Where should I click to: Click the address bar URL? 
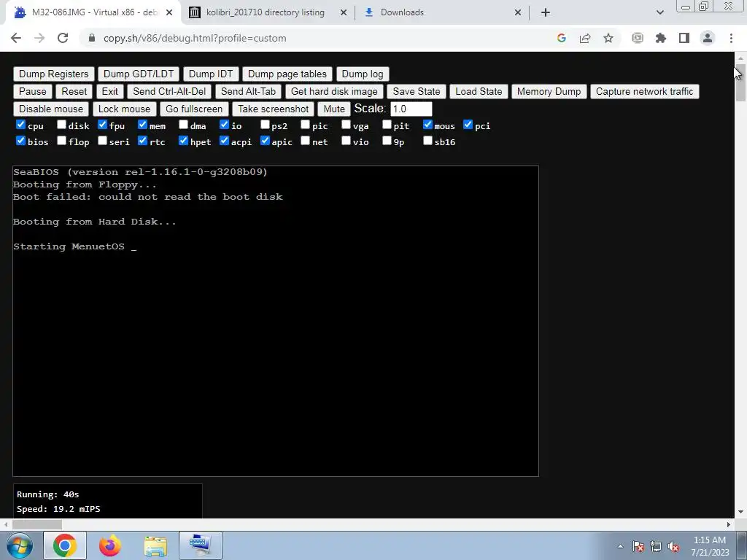tap(195, 38)
